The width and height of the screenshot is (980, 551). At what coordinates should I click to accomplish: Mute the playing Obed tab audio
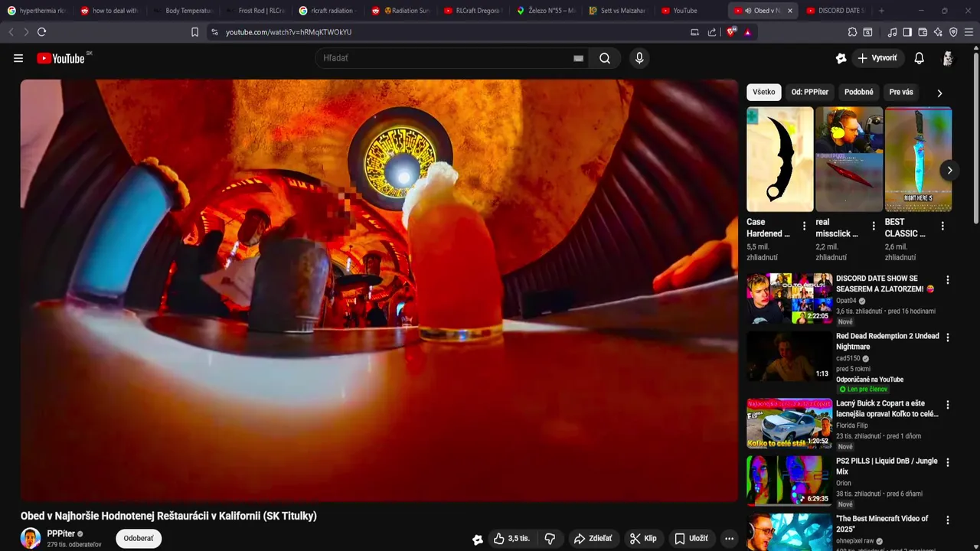748,11
